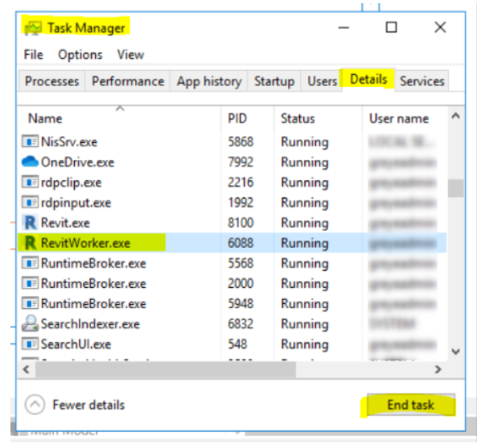Click PID value 1992

240,203
